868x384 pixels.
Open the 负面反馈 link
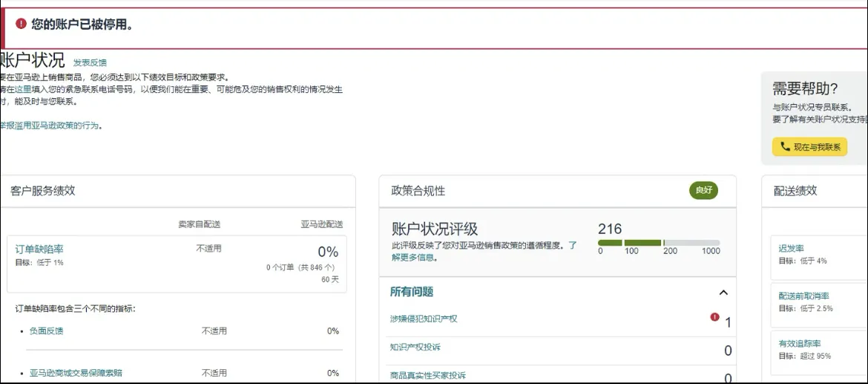tap(46, 331)
